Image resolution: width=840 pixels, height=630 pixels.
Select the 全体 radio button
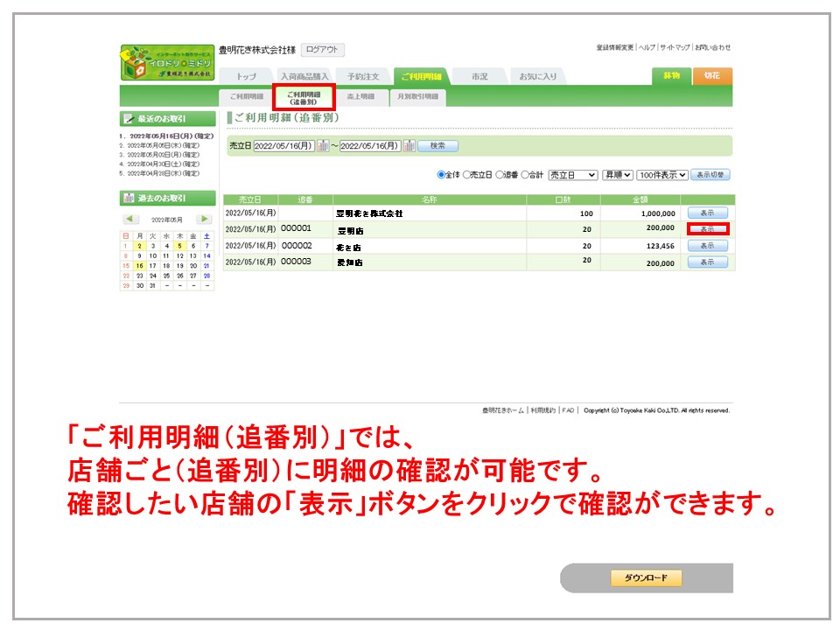(x=441, y=175)
